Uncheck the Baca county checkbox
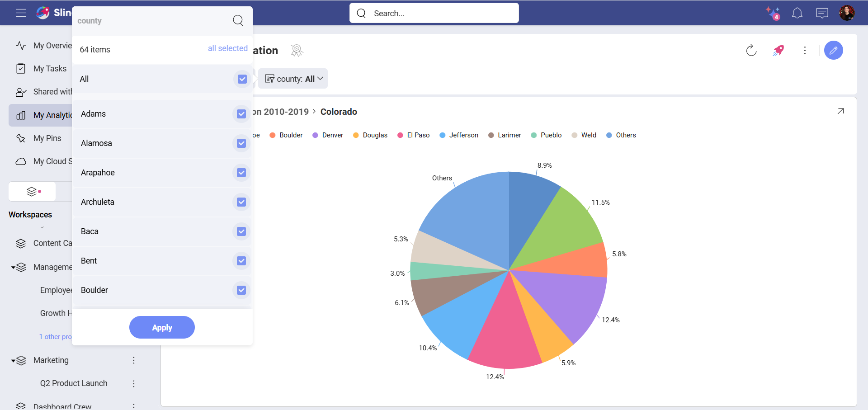Image resolution: width=868 pixels, height=410 pixels. (x=241, y=231)
